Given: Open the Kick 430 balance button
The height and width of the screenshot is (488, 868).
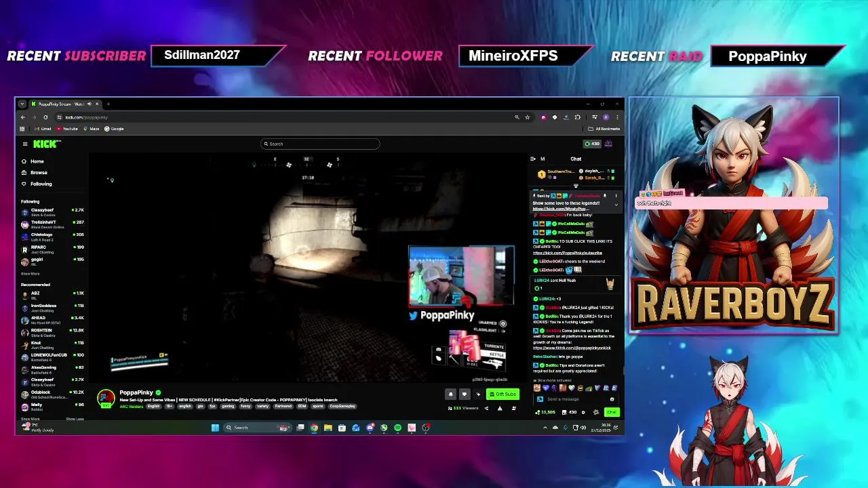Looking at the screenshot, I should (x=592, y=144).
